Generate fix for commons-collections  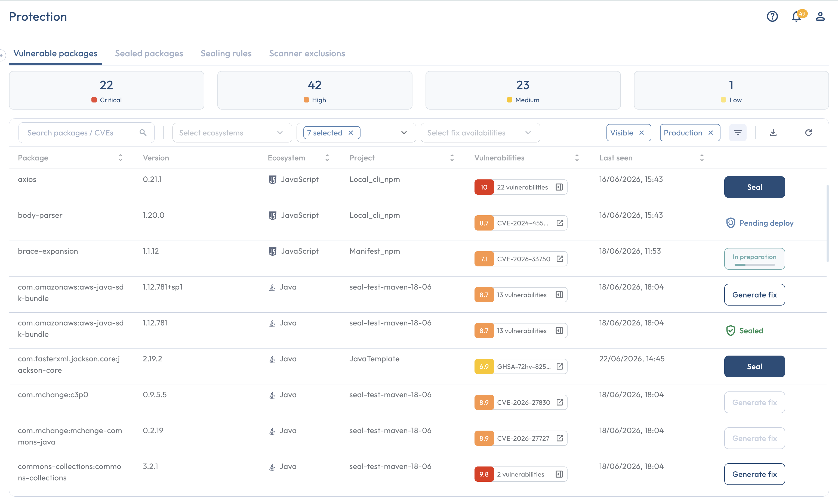click(x=754, y=474)
